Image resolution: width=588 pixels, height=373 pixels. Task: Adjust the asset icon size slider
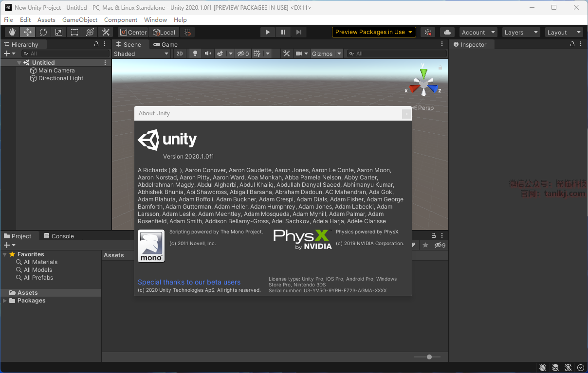(429, 357)
